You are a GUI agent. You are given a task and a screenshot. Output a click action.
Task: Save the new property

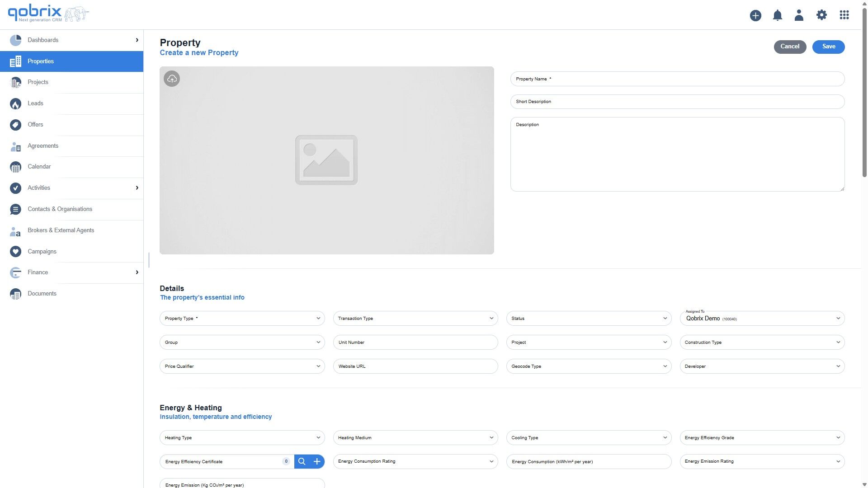tap(828, 47)
